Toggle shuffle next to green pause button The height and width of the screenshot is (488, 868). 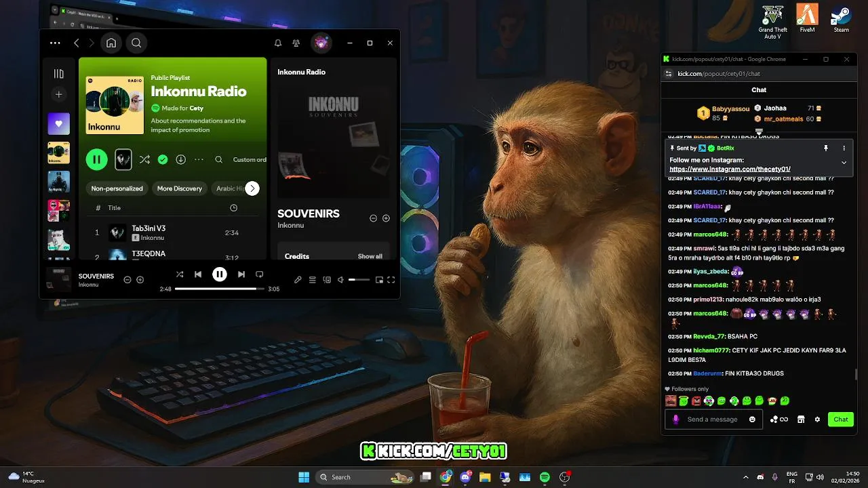coord(144,160)
